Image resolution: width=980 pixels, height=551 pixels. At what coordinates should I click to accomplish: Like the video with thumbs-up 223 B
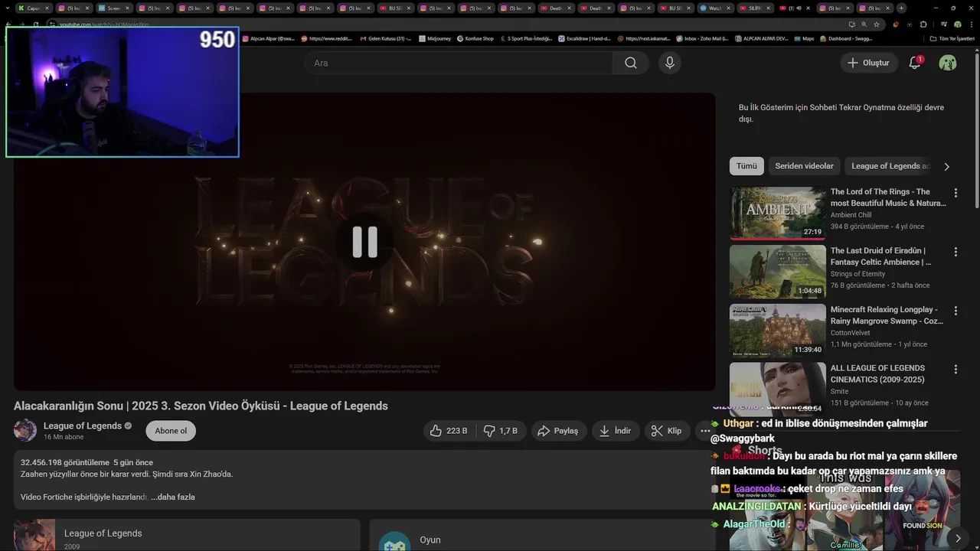[x=449, y=431]
